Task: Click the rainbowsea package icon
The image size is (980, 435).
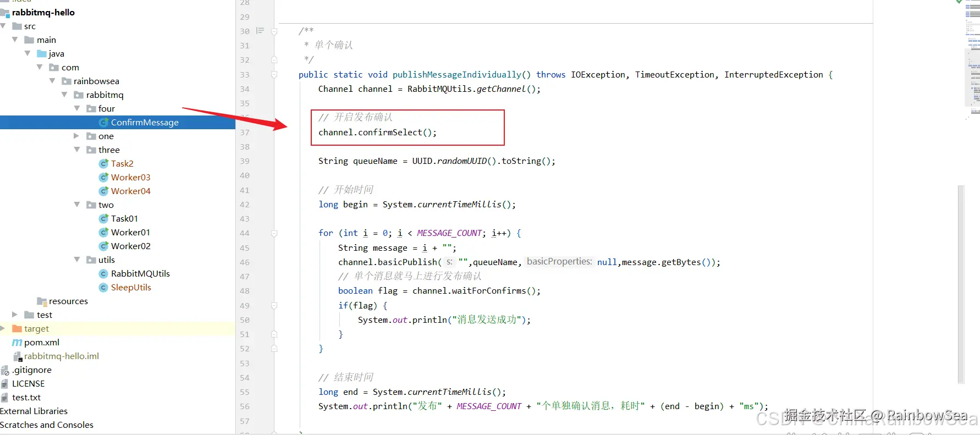Action: (x=67, y=81)
